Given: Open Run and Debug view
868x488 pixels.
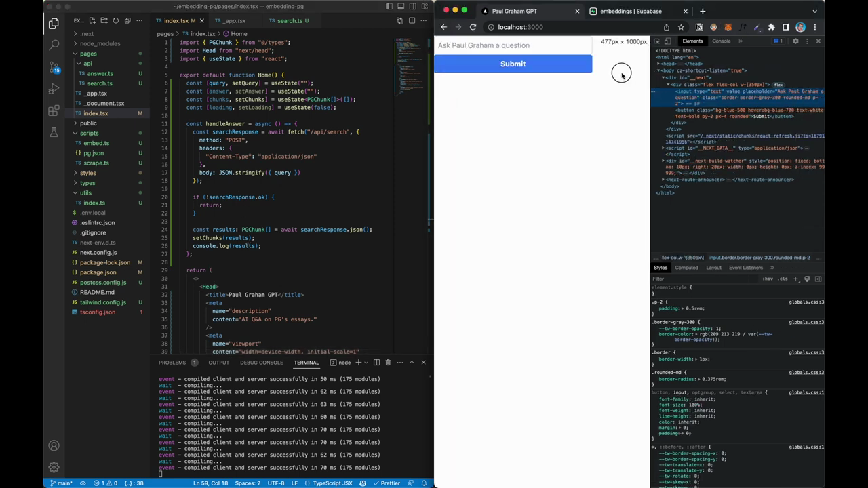Looking at the screenshot, I should (x=54, y=89).
